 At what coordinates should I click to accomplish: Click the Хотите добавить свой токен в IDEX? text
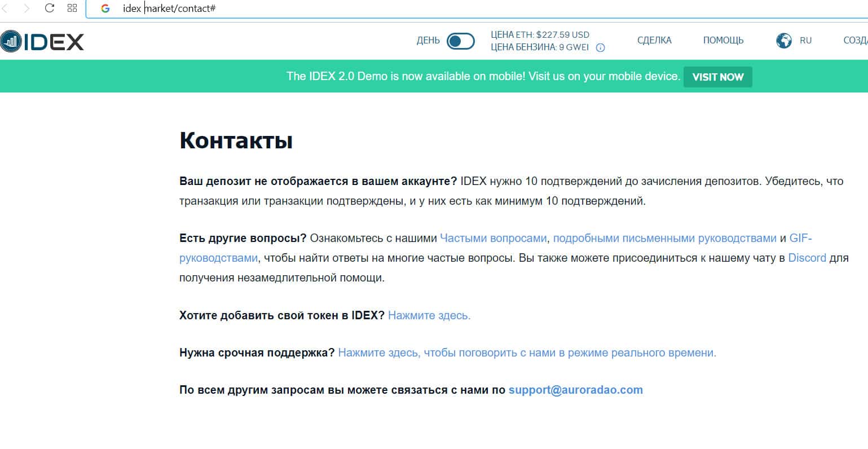[282, 315]
